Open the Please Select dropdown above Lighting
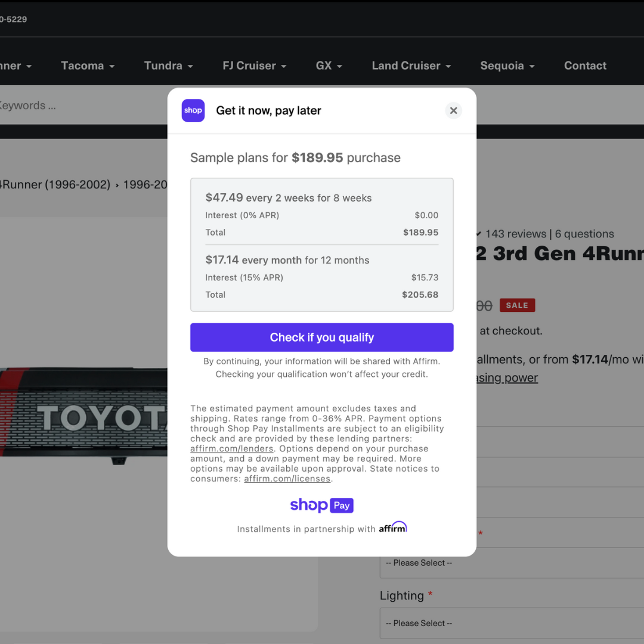Screen dimensions: 644x644 (512, 563)
